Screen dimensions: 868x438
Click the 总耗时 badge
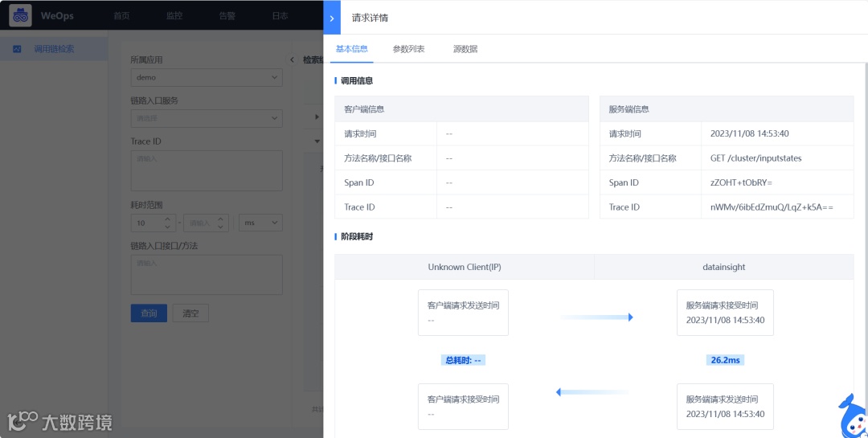(x=464, y=360)
